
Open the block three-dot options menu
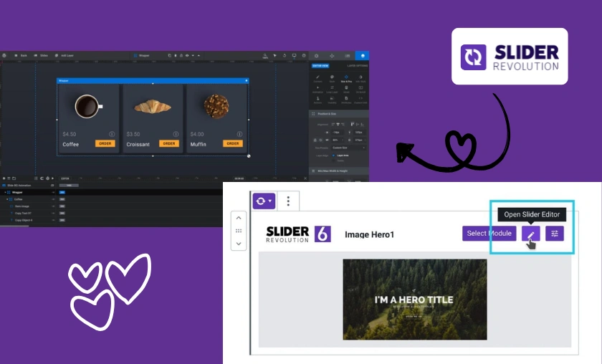(x=288, y=201)
